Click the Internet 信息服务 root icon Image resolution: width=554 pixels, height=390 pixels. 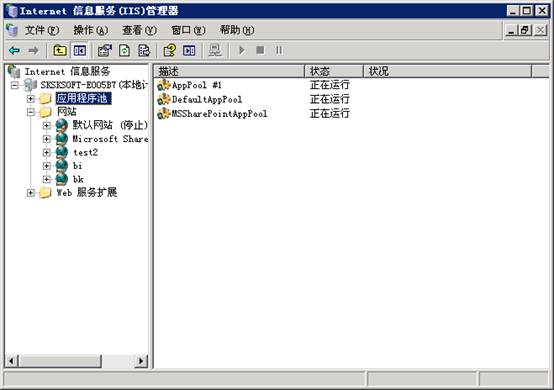14,71
